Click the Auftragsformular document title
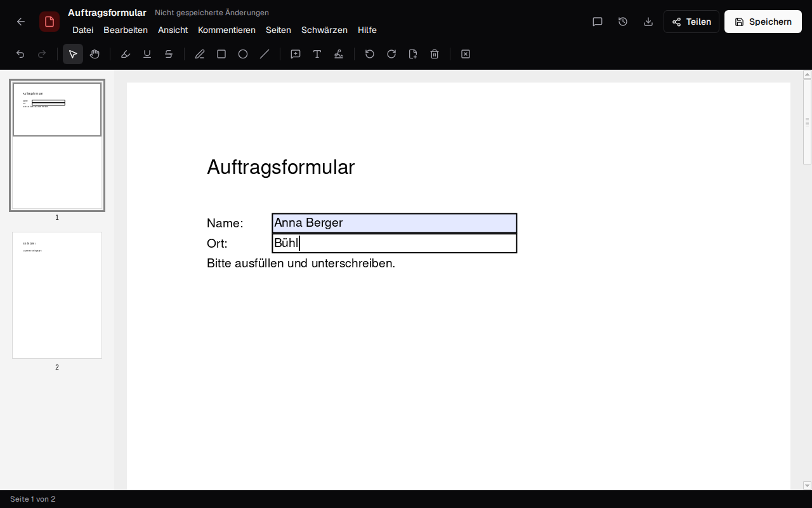812x508 pixels. pyautogui.click(x=107, y=13)
